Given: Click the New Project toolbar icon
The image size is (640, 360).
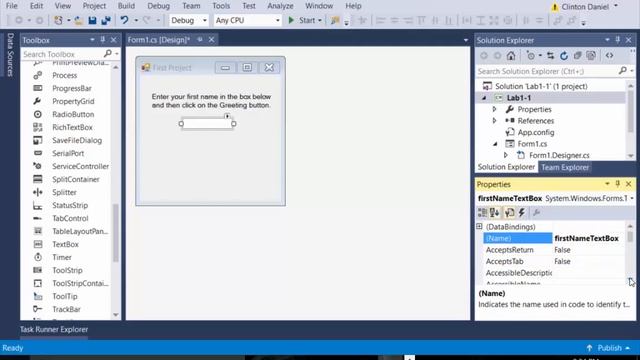Looking at the screenshot, I should (58, 20).
